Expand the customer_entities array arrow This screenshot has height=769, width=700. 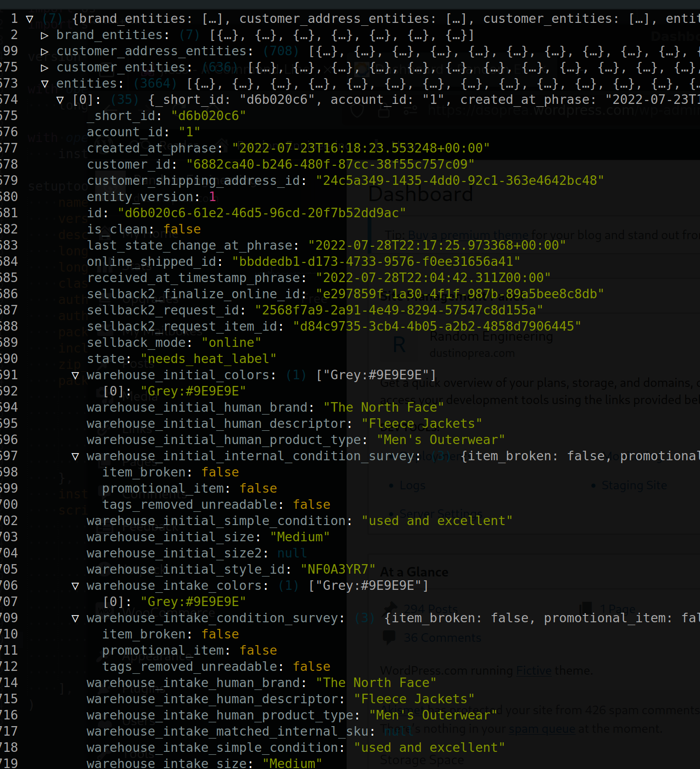click(44, 68)
